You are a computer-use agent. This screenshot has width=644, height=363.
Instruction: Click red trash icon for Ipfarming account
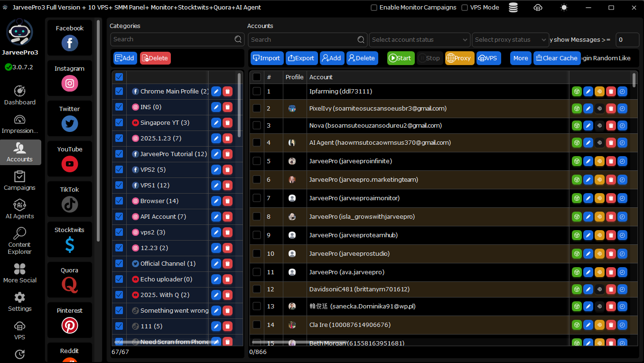(611, 92)
